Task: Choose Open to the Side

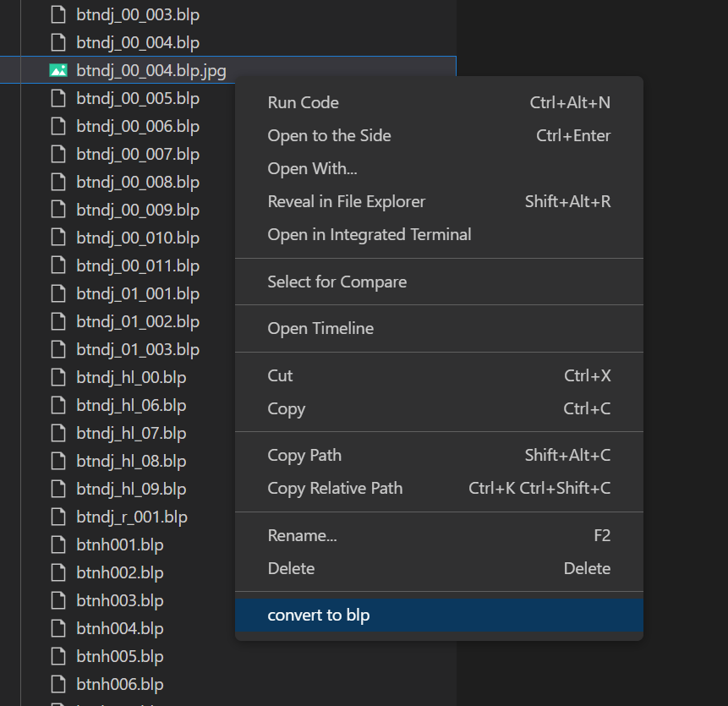Action: point(439,135)
